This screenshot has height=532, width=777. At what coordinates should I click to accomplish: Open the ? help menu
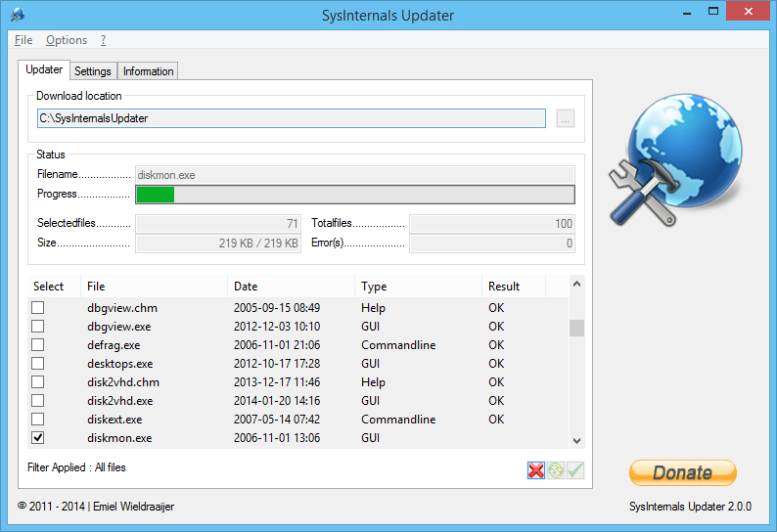[103, 40]
